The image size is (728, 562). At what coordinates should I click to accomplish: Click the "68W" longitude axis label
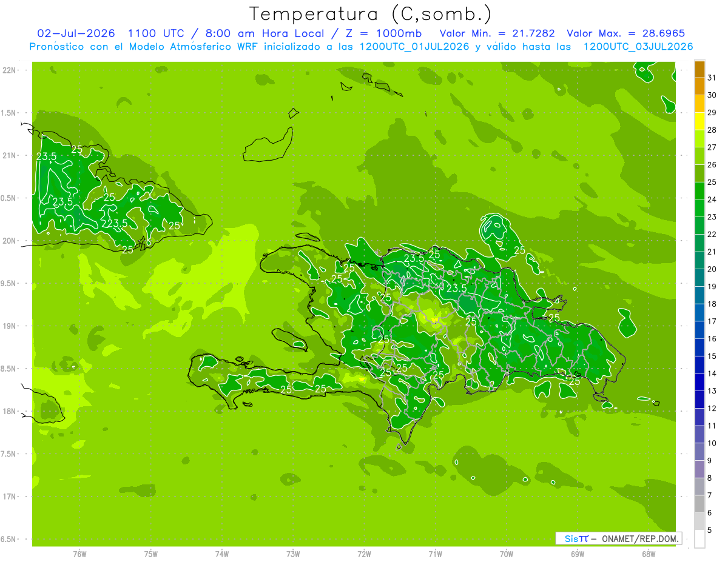point(649,554)
